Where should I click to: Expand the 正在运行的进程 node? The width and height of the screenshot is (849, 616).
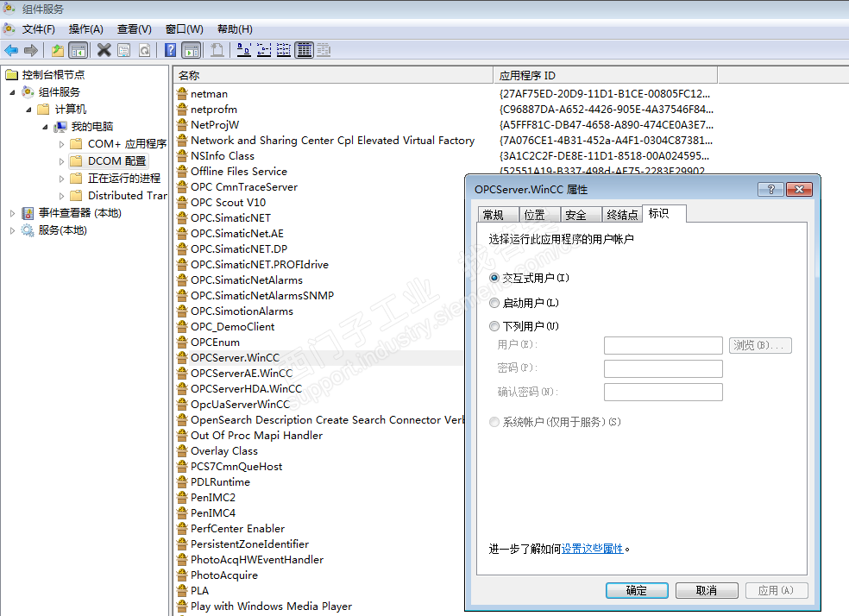coord(61,179)
